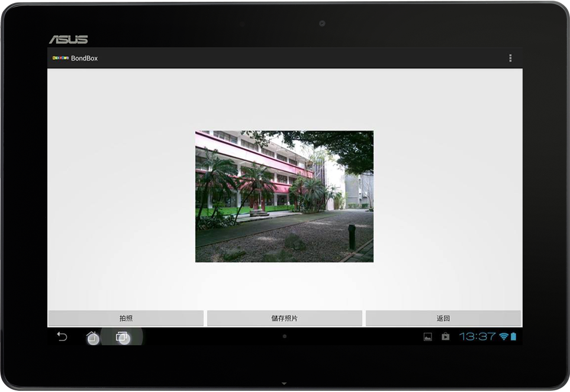Tap the shopping bag notification icon
The height and width of the screenshot is (392, 570).
point(445,337)
